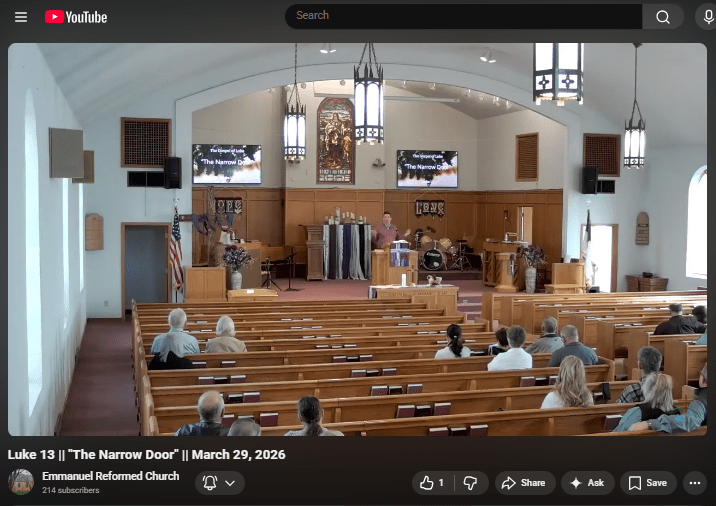Viewport: 716px width, 506px height.
Task: Click the Ask sparkle button
Action: click(587, 483)
